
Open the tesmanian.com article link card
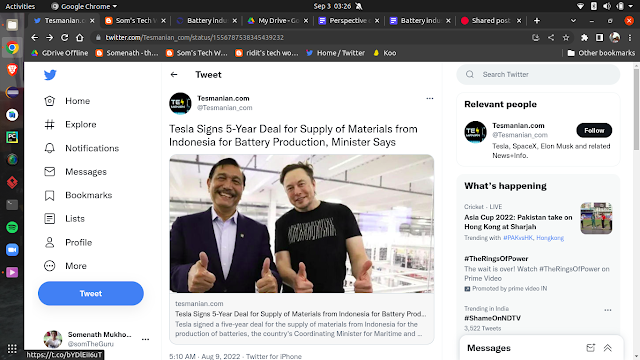[x=302, y=319]
